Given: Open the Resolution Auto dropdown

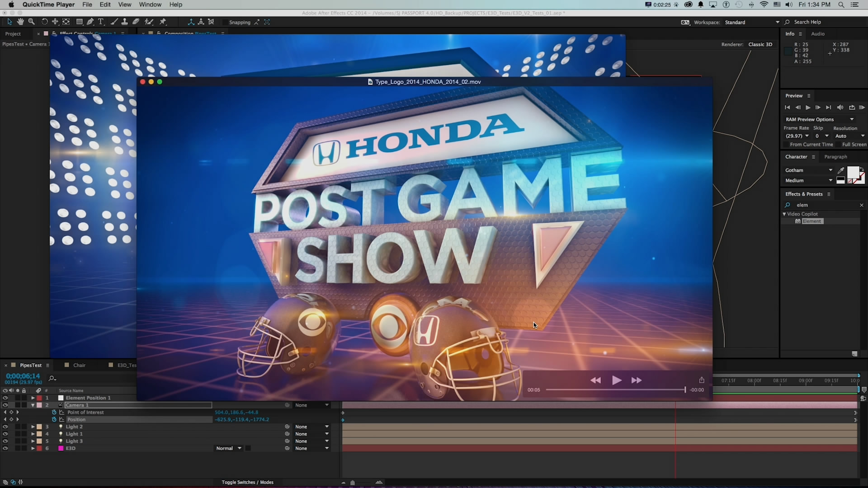Looking at the screenshot, I should click(x=850, y=136).
